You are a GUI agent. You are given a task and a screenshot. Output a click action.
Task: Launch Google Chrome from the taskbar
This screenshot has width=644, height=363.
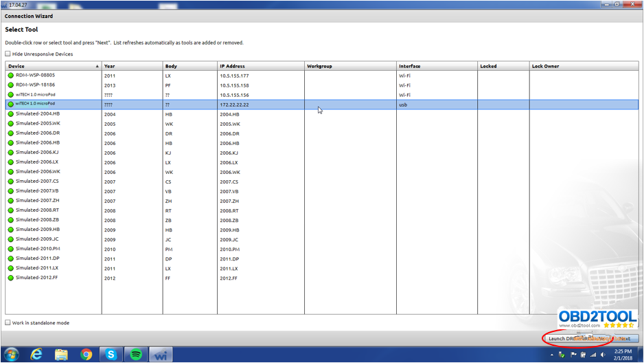[86, 354]
